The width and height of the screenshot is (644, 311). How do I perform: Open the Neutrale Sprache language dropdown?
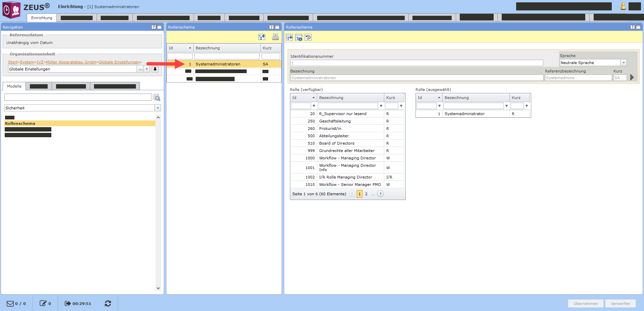click(623, 63)
